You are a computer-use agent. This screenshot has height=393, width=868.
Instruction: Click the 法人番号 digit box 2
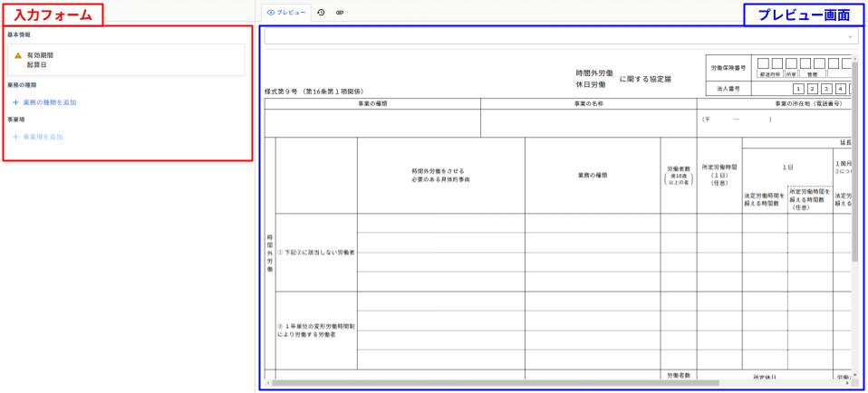[812, 89]
